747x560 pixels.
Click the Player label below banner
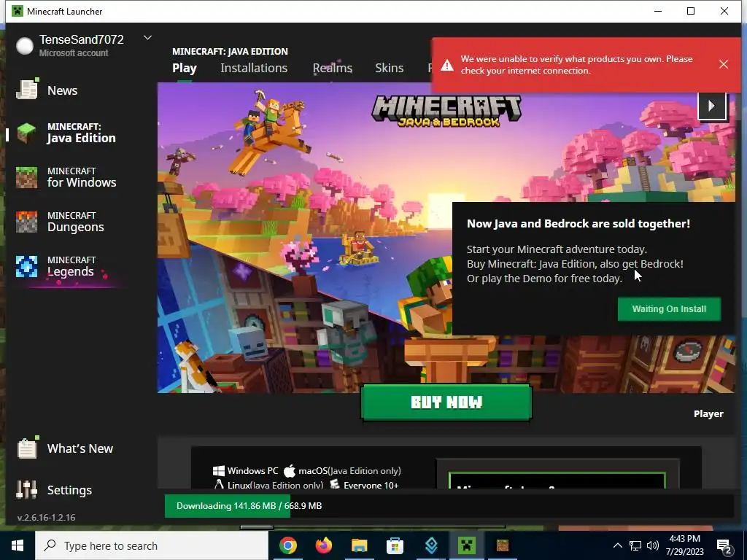pos(708,414)
